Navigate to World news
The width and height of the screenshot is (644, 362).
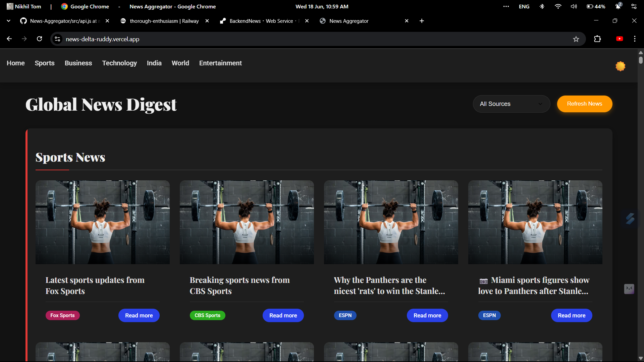coord(180,63)
